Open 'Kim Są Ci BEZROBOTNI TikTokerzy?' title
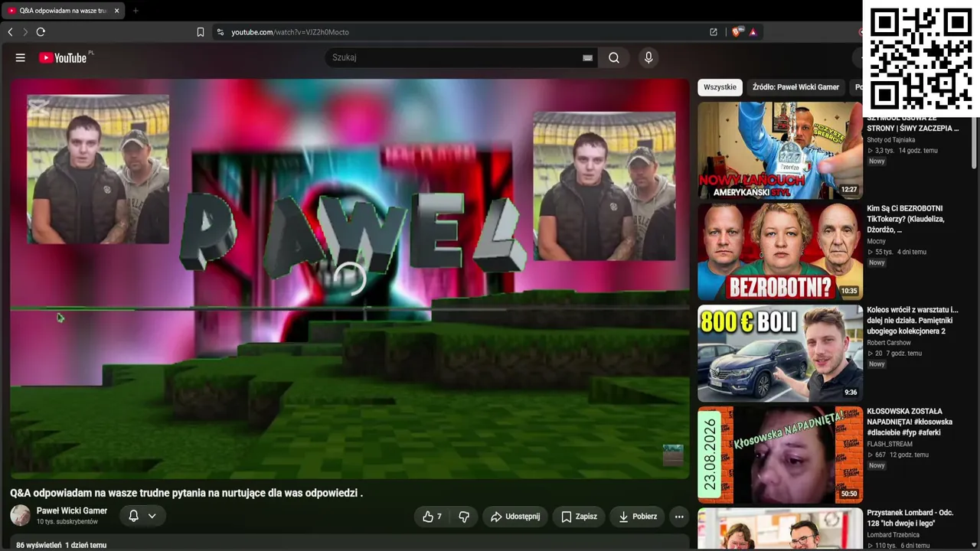 [x=907, y=219]
